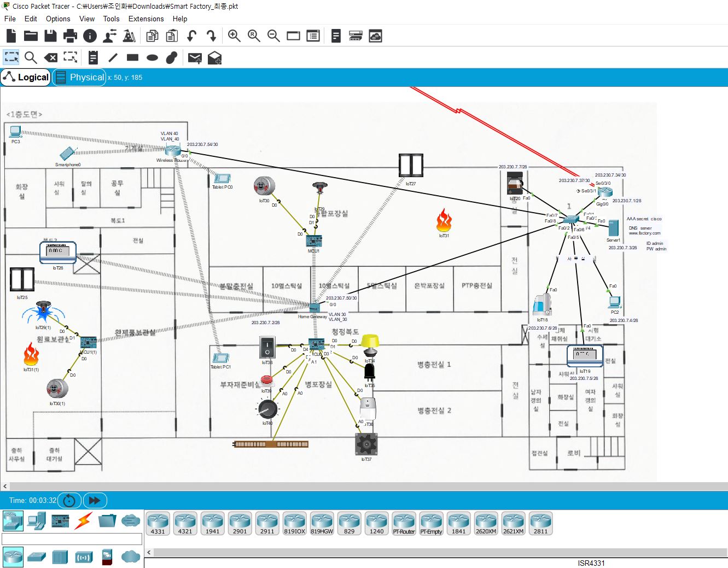Activate the Delete tool

[50, 57]
